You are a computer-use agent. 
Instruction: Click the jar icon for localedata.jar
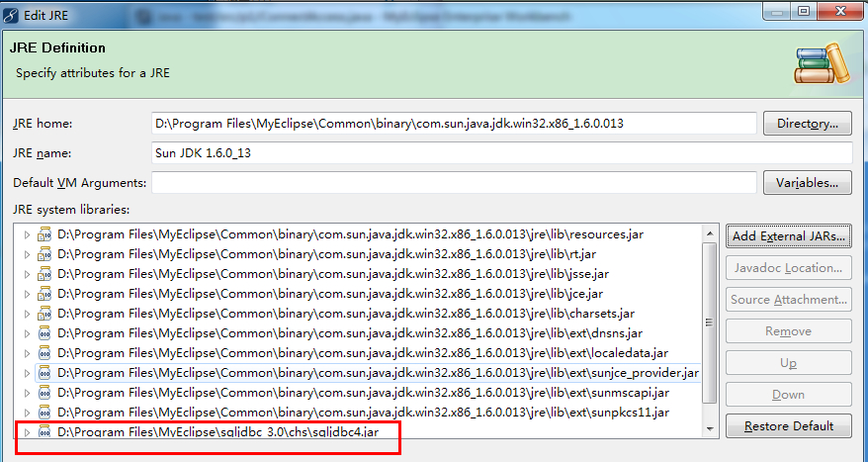[x=44, y=353]
